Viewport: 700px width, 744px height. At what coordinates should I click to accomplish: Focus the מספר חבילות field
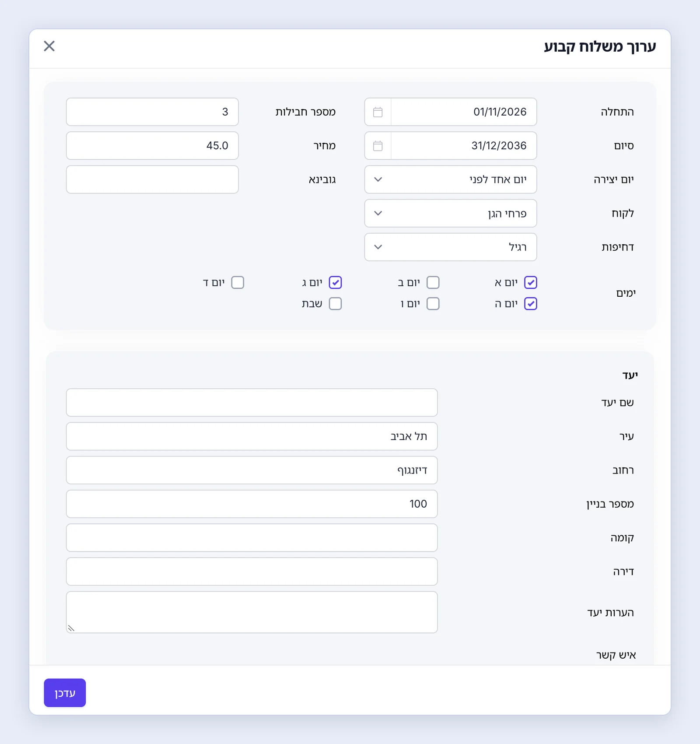[152, 112]
